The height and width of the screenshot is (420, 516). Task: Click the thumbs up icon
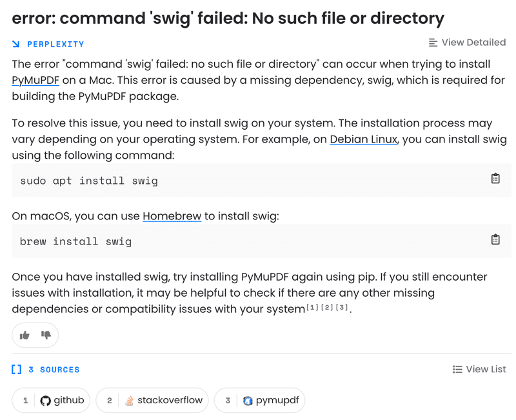tap(25, 335)
